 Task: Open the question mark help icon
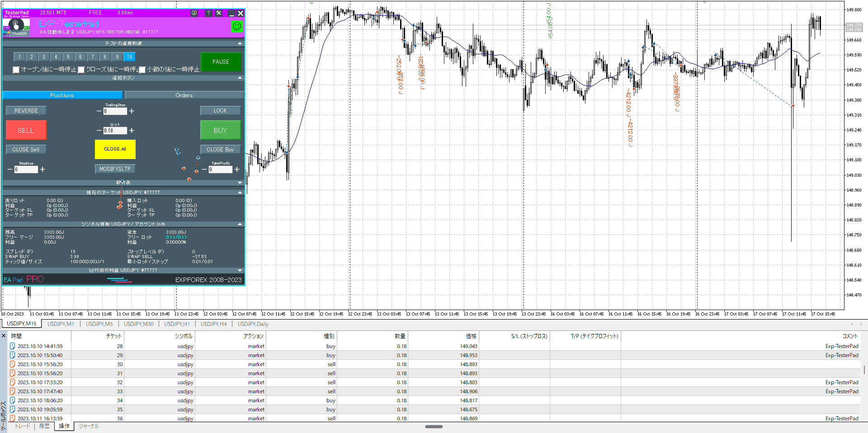(208, 13)
